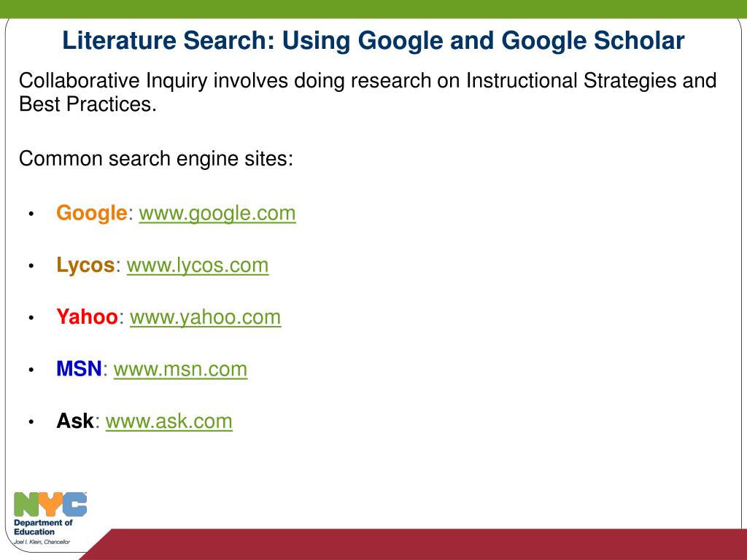Click the NYC Department of Education logo
Image resolution: width=747 pixels, height=560 pixels.
50,518
